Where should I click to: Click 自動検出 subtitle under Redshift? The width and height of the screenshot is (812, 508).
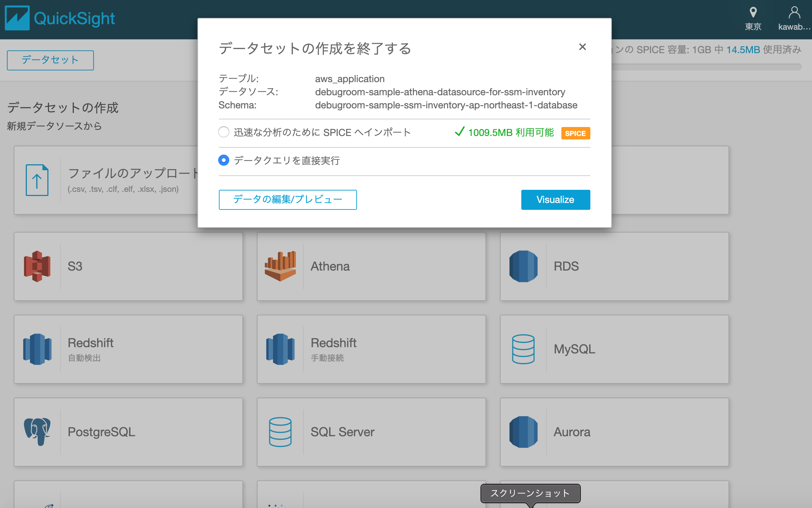coord(84,358)
